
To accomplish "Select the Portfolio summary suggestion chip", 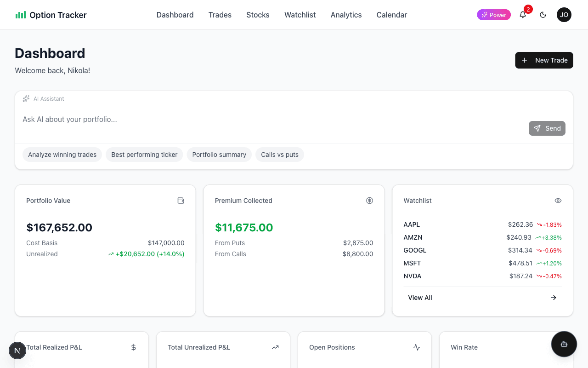I will tap(219, 155).
